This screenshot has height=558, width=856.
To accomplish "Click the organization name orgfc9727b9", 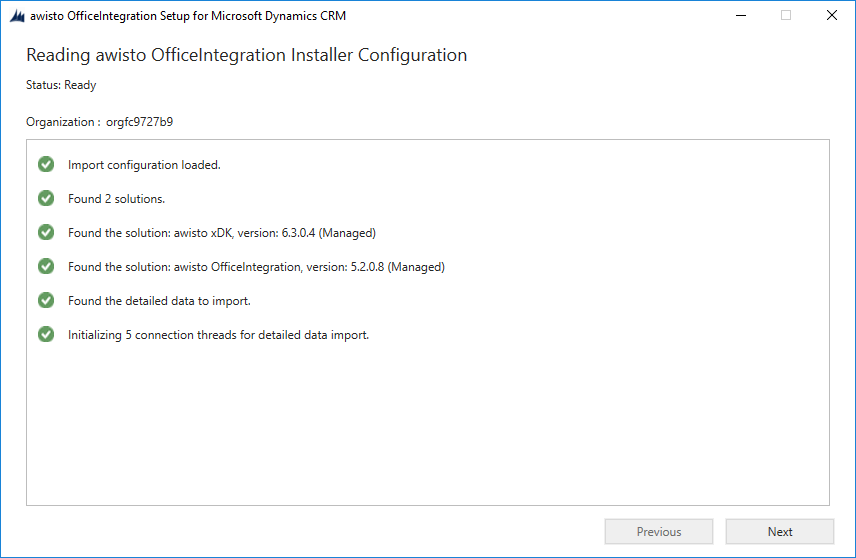I will point(139,122).
